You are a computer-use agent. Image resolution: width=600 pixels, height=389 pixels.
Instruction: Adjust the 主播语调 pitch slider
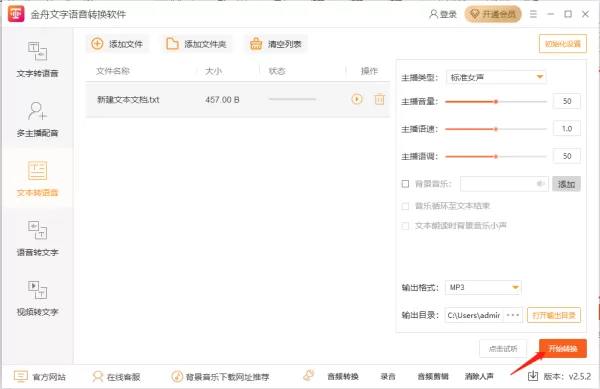pyautogui.click(x=496, y=156)
